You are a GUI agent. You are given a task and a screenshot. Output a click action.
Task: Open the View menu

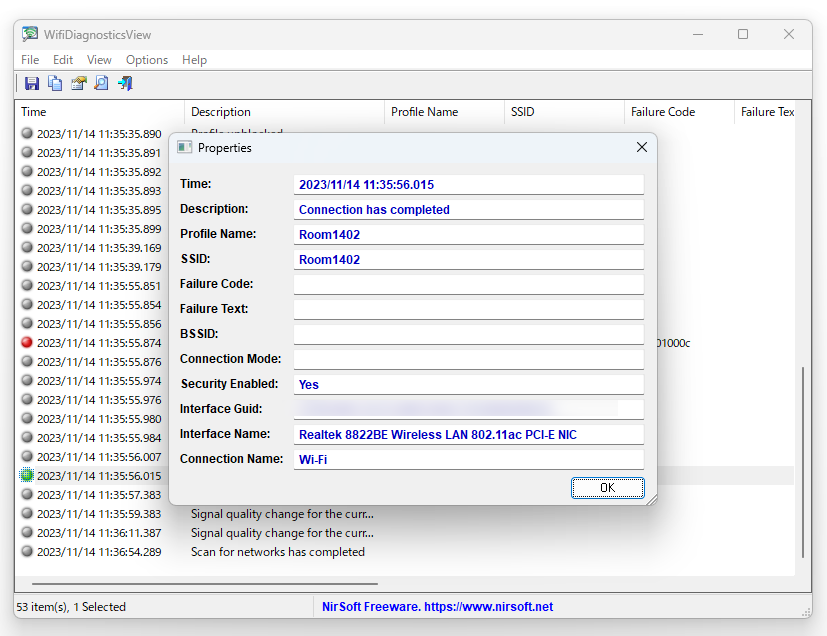click(99, 60)
